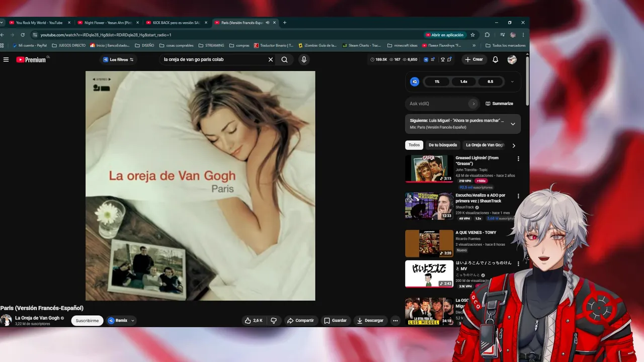Screen dimensions: 644x362
Task: Switch to the Night Flower - Yeeun Ahn tab
Action: [x=108, y=23]
